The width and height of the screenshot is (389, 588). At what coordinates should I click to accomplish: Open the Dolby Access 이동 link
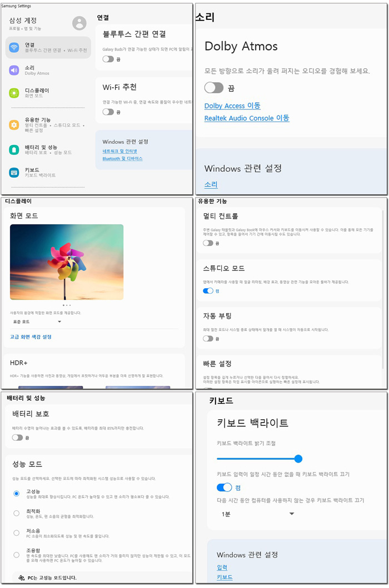pos(232,105)
